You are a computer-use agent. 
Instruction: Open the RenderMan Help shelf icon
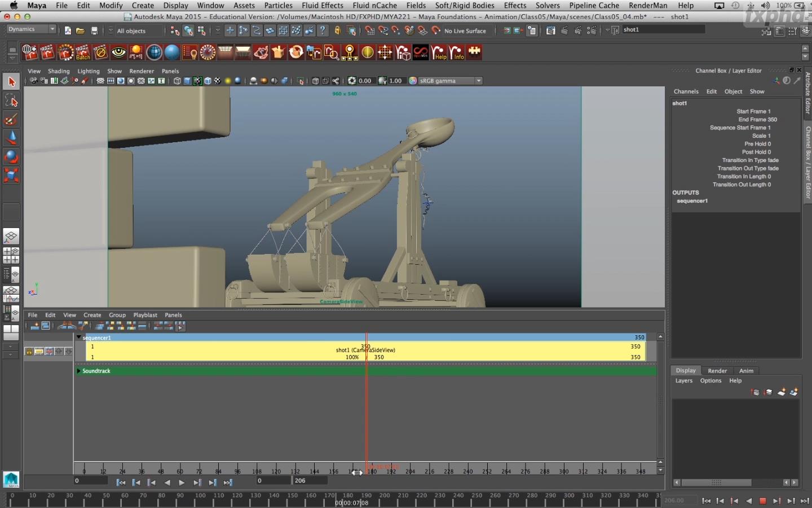pos(439,52)
